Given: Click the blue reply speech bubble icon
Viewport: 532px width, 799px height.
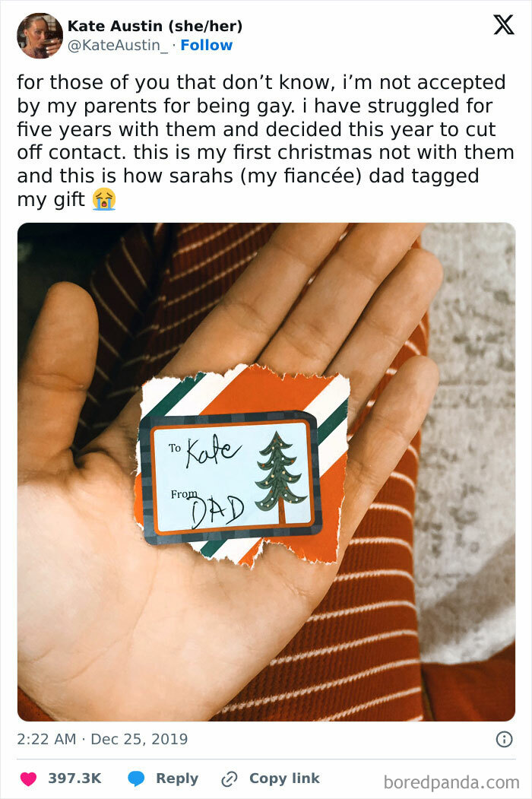Looking at the screenshot, I should pos(136,778).
